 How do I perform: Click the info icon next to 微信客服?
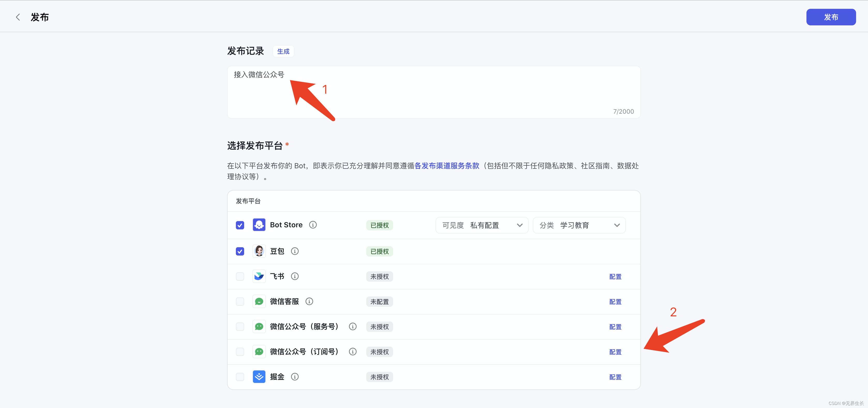(x=309, y=301)
